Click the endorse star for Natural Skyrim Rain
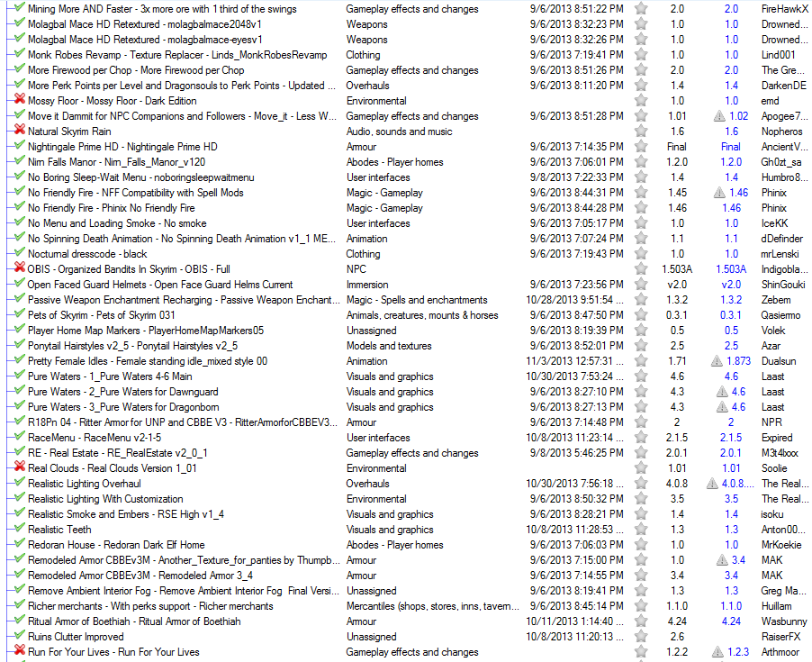 (641, 131)
